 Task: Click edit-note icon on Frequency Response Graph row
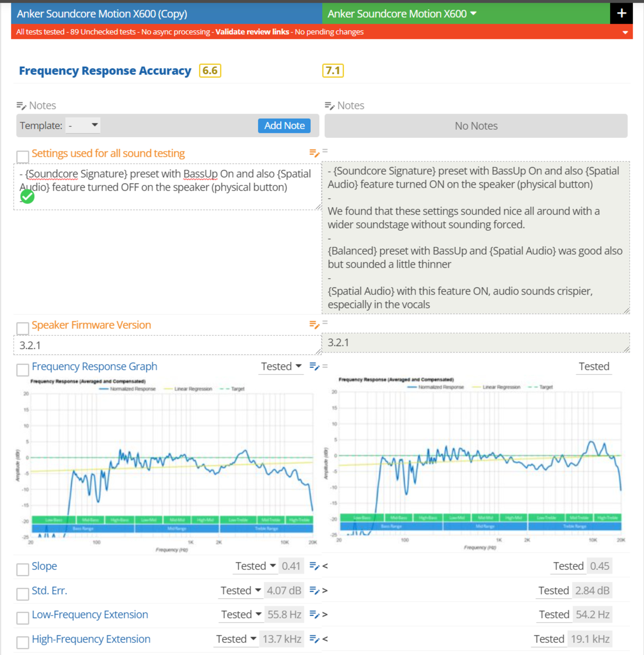[314, 366]
